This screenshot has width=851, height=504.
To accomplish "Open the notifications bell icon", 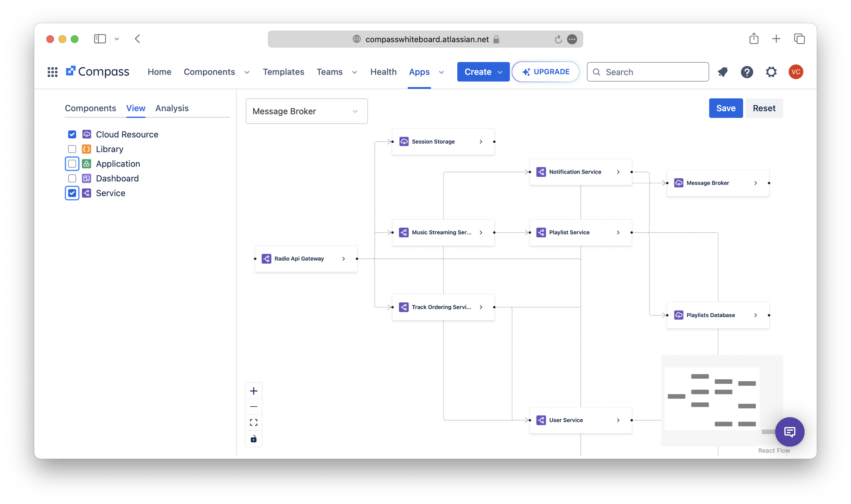I will coord(723,72).
